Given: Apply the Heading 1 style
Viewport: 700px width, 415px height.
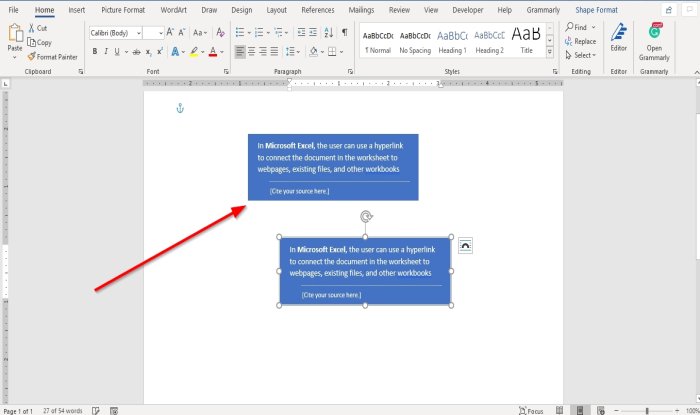Looking at the screenshot, I should pos(451,40).
